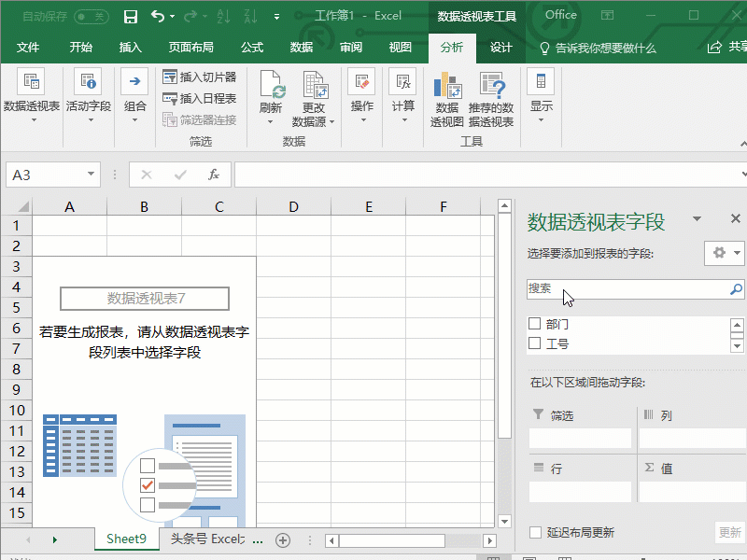Click the 更改数据源 icon
The image size is (747, 560).
click(x=314, y=86)
